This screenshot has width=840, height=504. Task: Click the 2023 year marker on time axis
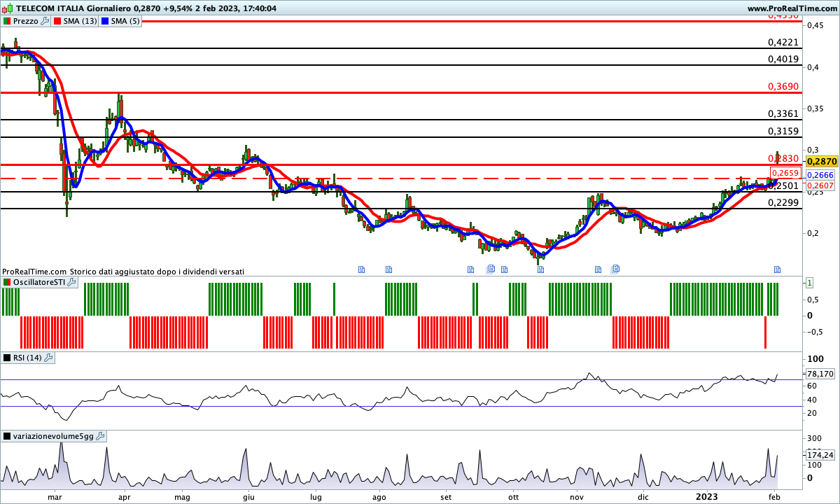(x=707, y=496)
